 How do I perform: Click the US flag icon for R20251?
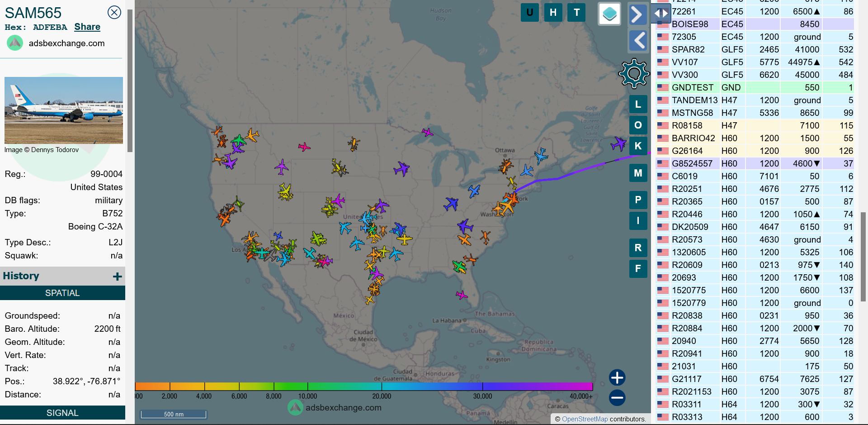point(663,189)
